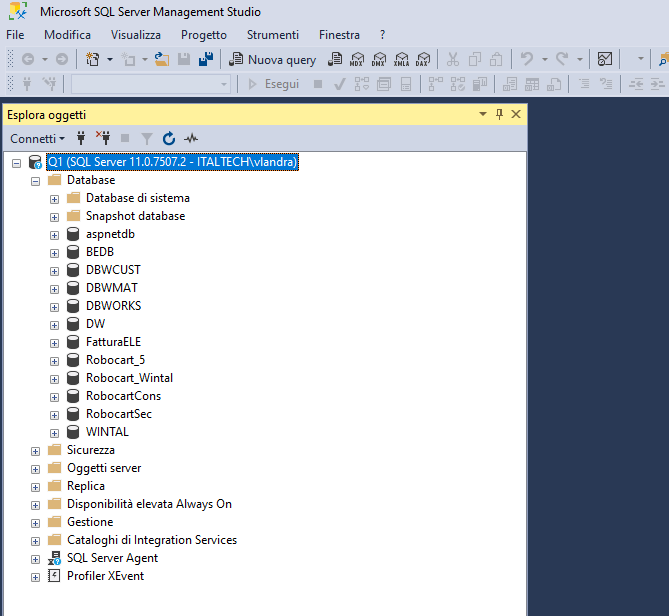This screenshot has width=669, height=616.
Task: Select the RobocartSec database
Action: pos(119,414)
